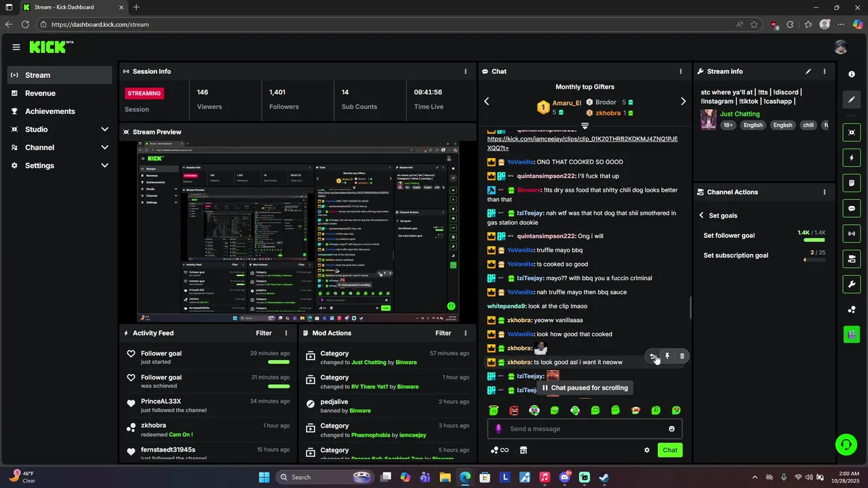Click the green support headset button
Viewport: 868px width, 488px height.
[x=846, y=445]
